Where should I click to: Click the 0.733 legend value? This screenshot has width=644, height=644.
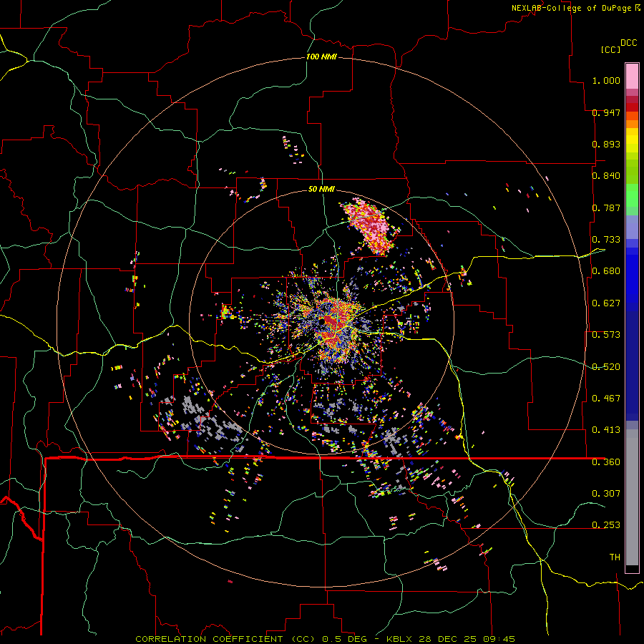[606, 240]
